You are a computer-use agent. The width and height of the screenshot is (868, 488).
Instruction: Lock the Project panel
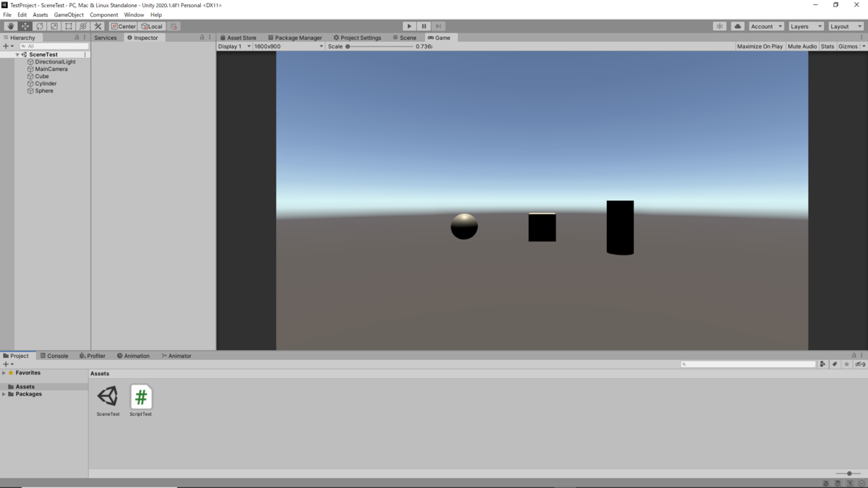click(854, 356)
